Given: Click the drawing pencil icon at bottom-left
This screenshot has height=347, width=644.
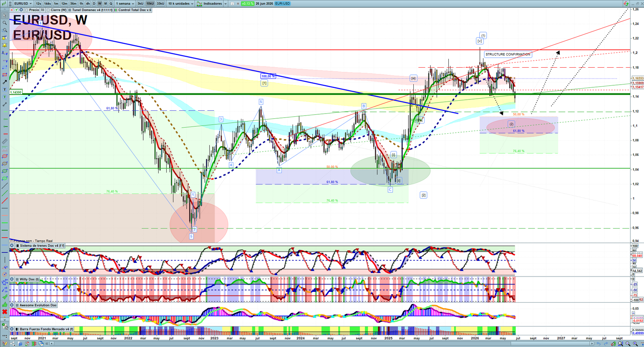Looking at the screenshot, I should tap(5, 344).
